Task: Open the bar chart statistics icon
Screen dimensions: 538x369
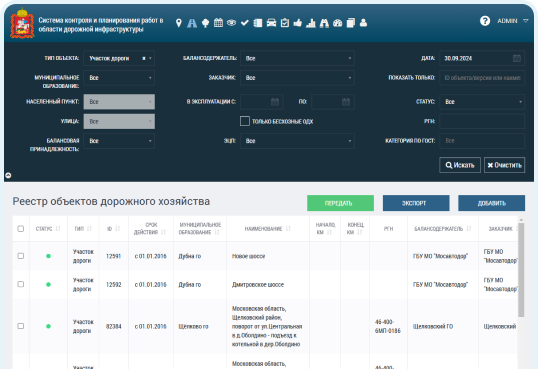Action: tap(311, 23)
